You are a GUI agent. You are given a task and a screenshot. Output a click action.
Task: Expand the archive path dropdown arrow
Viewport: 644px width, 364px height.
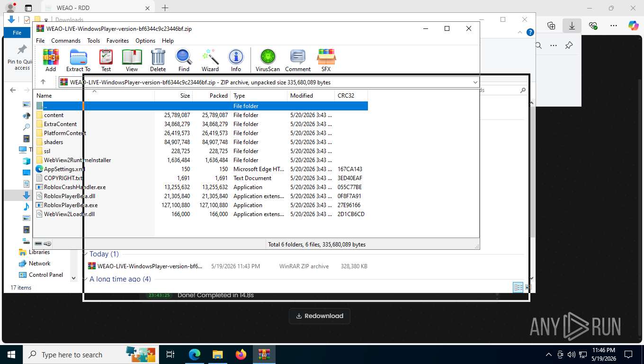[475, 82]
